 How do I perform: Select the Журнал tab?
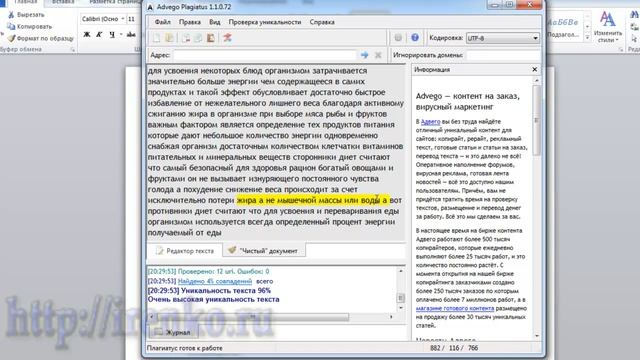[173, 332]
